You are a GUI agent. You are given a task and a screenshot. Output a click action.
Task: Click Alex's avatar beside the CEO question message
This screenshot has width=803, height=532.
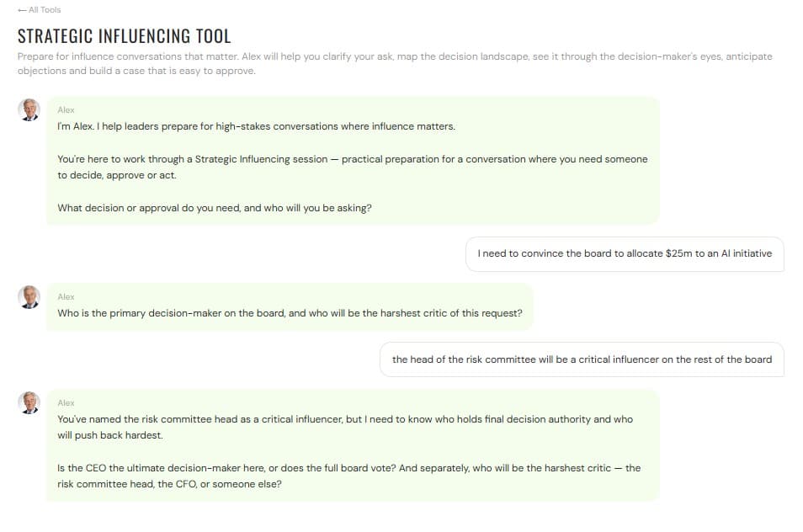click(x=29, y=403)
